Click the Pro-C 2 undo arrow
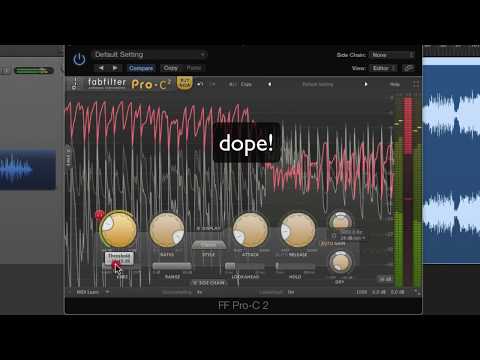This screenshot has width=480, height=360. coord(200,84)
